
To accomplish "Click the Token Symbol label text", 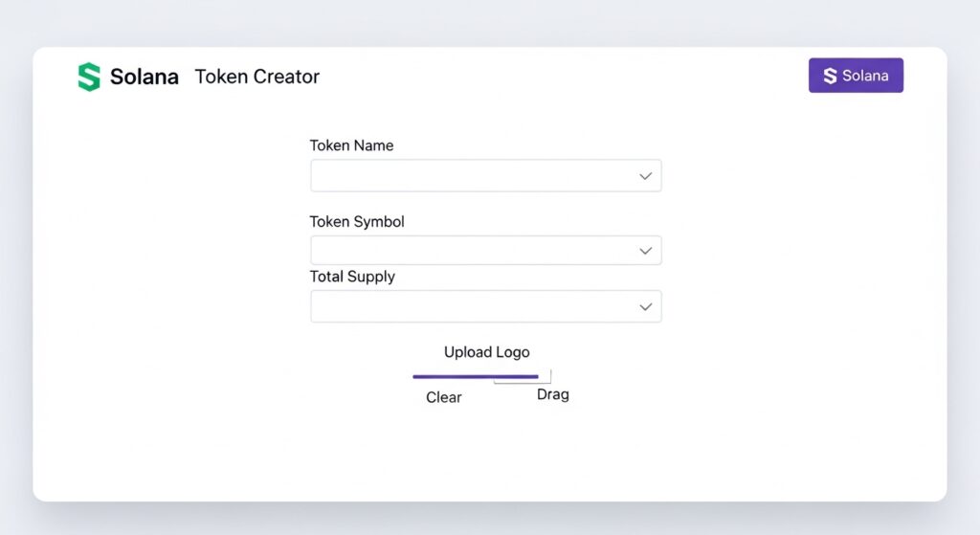I will tap(357, 221).
